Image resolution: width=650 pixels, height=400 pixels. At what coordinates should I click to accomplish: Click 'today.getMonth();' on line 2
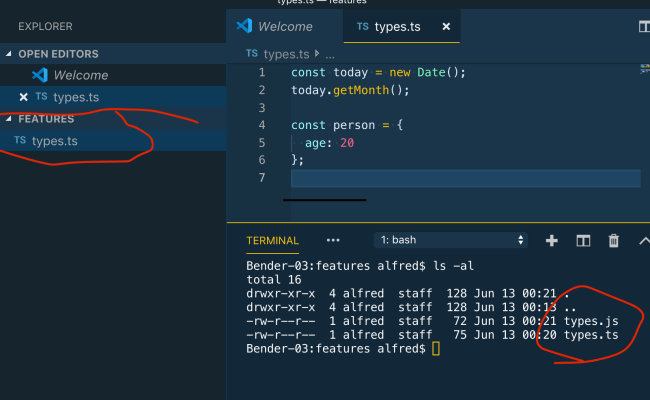pyautogui.click(x=350, y=90)
